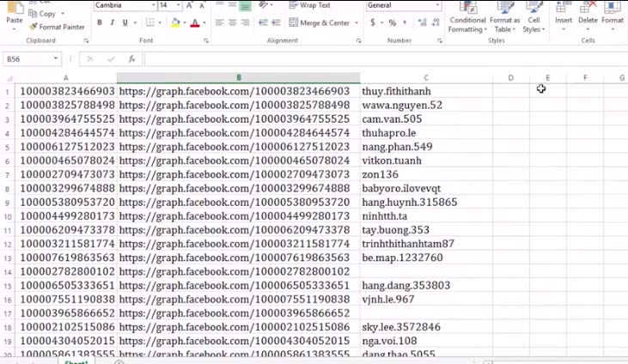Screen dimensions: 628x364
Task: Click cell containing babyoro.ilovevqt
Action: (426, 188)
